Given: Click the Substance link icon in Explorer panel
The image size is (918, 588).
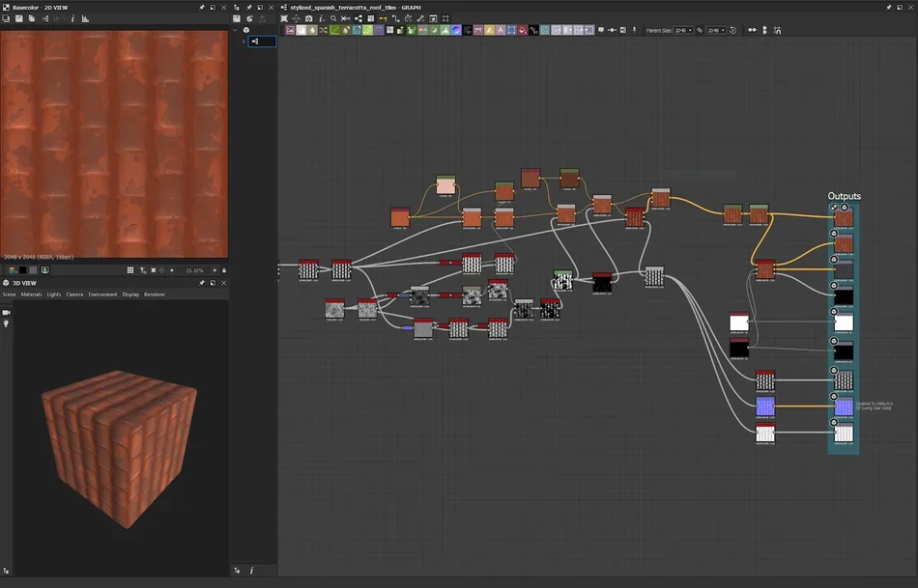Looking at the screenshot, I should 249,18.
